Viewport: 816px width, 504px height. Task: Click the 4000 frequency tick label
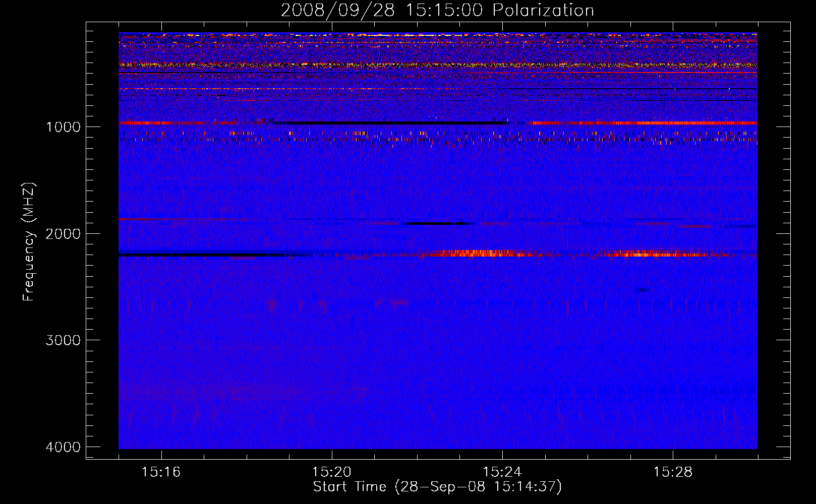coord(63,447)
